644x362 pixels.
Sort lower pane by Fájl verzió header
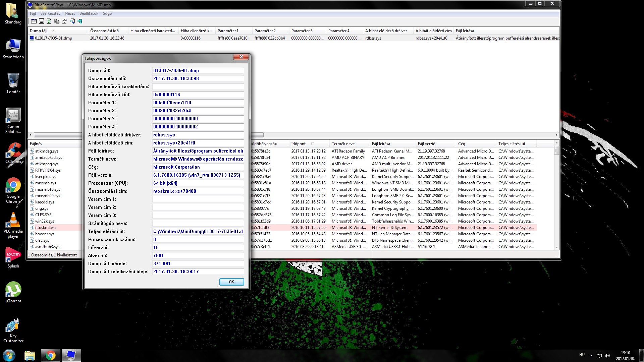436,144
